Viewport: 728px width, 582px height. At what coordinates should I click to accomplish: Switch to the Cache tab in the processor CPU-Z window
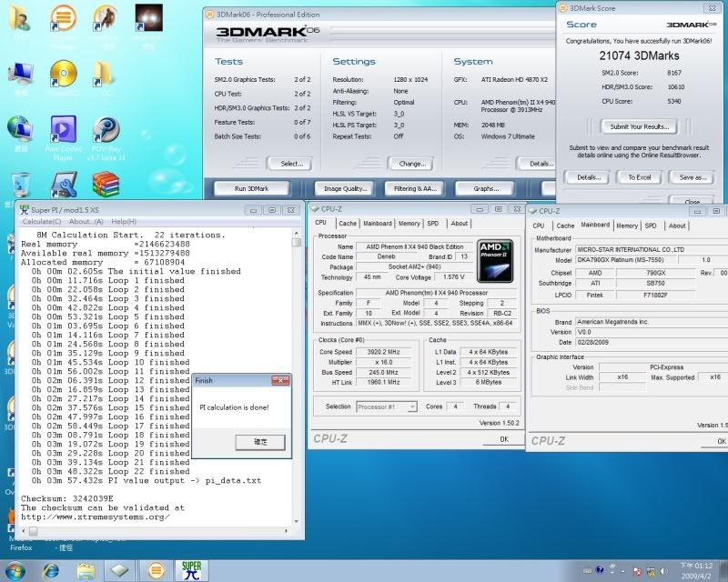pyautogui.click(x=348, y=223)
